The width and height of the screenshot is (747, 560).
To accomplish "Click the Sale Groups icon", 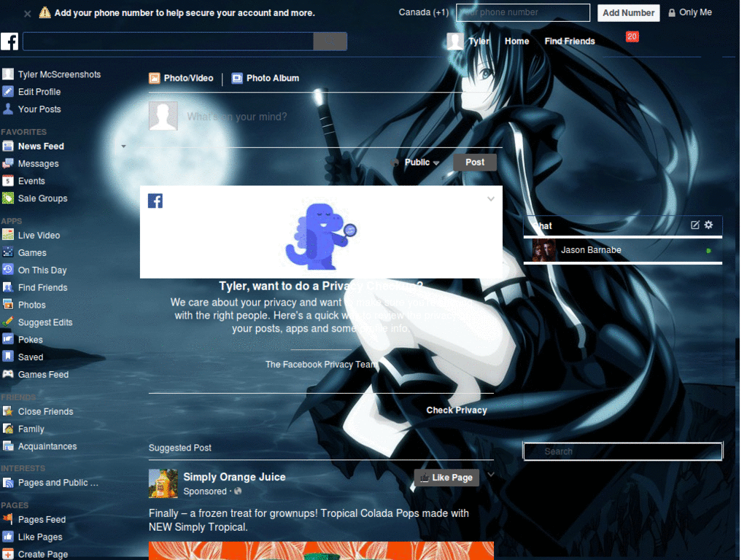I will coord(7,198).
